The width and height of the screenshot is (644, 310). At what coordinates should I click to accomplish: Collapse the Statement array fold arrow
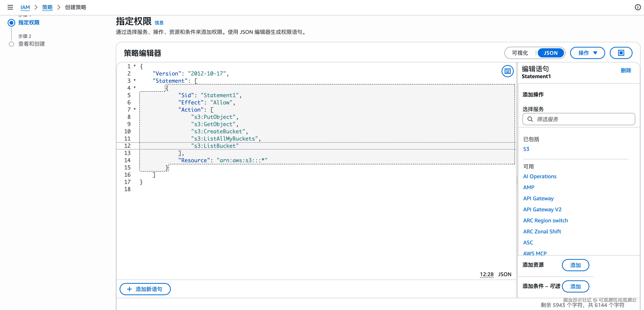[134, 80]
